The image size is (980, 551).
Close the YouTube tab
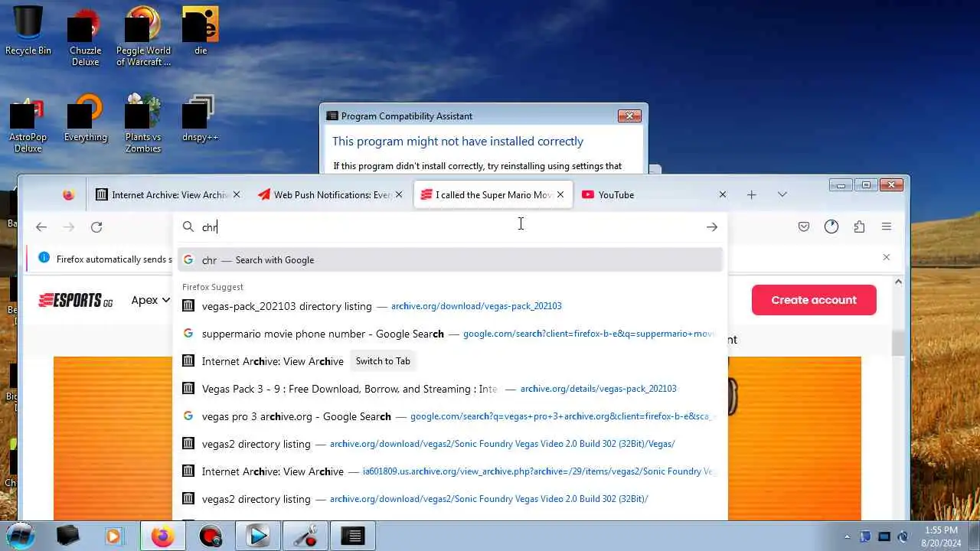[x=722, y=194]
